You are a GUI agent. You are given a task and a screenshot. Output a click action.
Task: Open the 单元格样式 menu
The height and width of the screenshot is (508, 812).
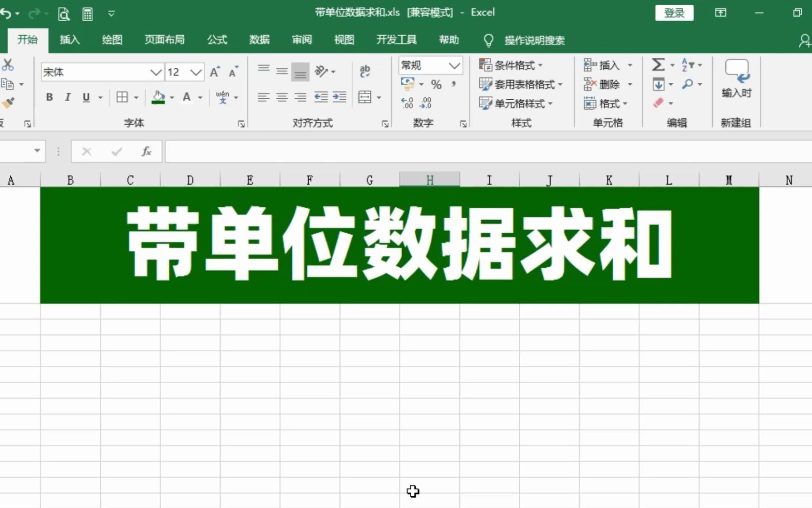pyautogui.click(x=516, y=103)
